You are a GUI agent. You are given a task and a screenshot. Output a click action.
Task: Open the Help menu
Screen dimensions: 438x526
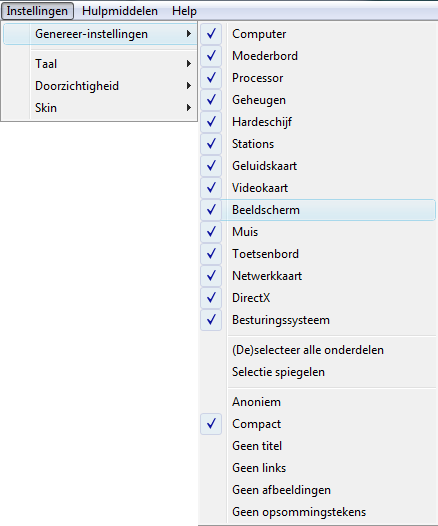pos(184,11)
